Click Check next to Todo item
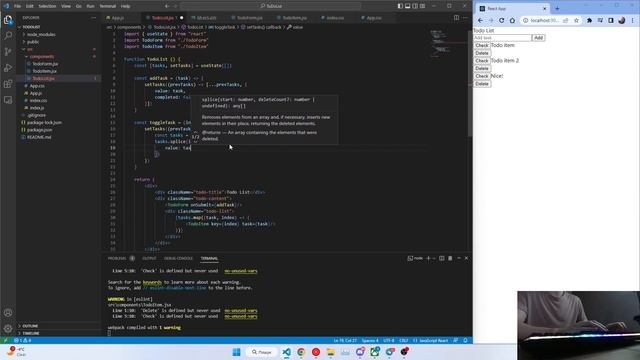 482,45
